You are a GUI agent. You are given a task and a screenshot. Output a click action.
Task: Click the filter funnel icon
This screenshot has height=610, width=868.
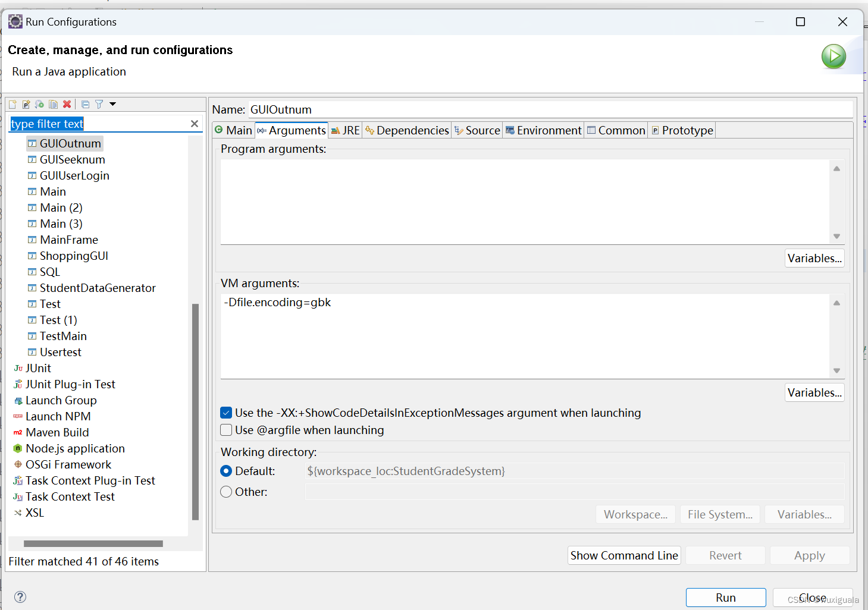[99, 104]
